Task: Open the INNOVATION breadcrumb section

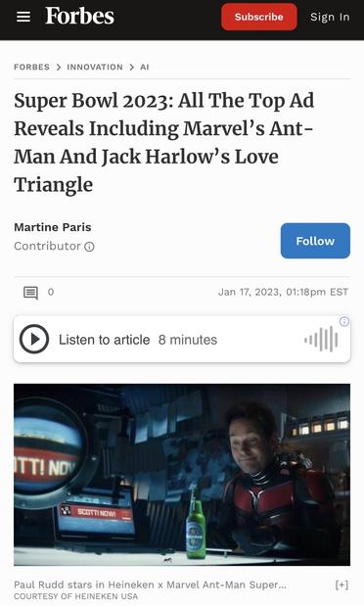Action: tap(95, 68)
